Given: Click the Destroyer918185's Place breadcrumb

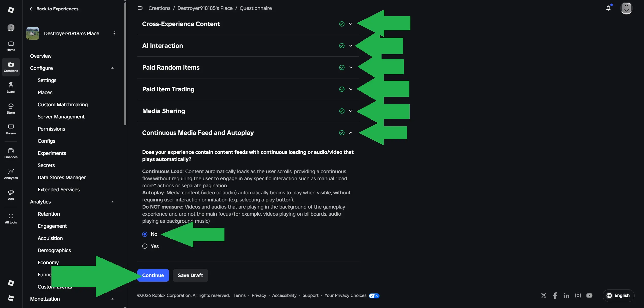Looking at the screenshot, I should pos(205,8).
